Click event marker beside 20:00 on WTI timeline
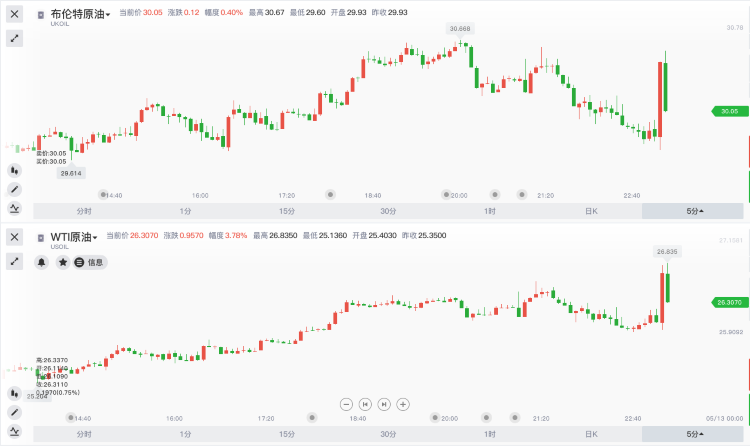This screenshot has height=446, width=750. (435, 417)
